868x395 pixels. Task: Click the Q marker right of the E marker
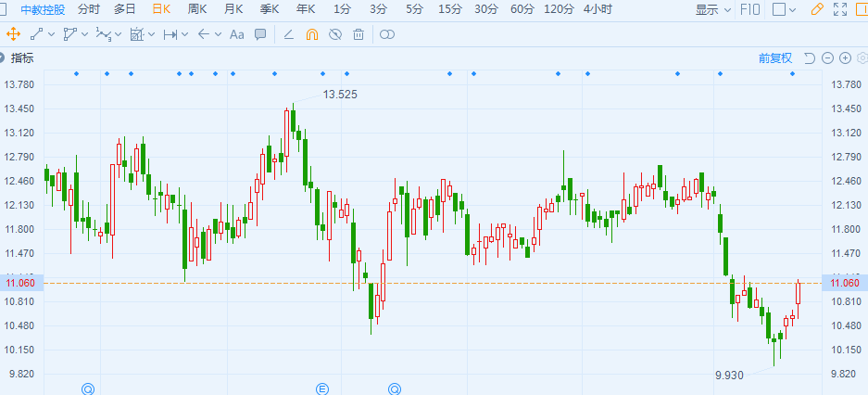pyautogui.click(x=394, y=389)
